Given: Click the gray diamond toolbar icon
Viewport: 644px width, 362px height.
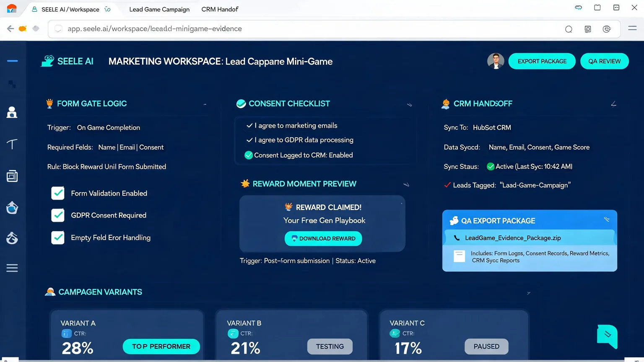Looking at the screenshot, I should tap(36, 28).
